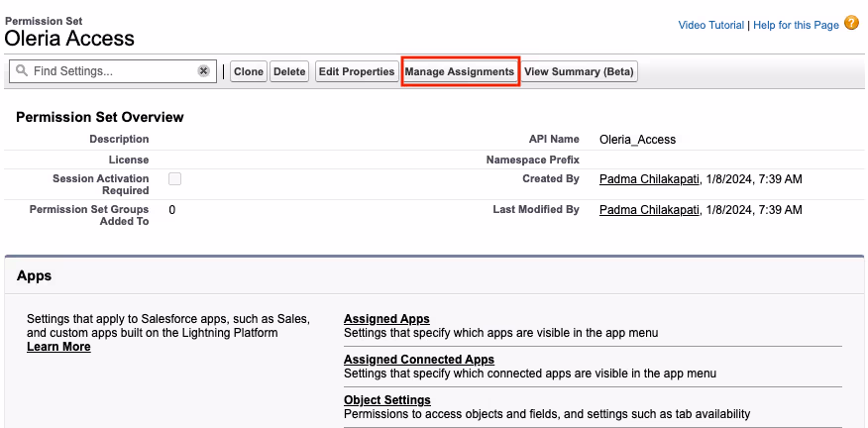The height and width of the screenshot is (428, 868).
Task: Open Help for this Page link
Action: (x=796, y=25)
